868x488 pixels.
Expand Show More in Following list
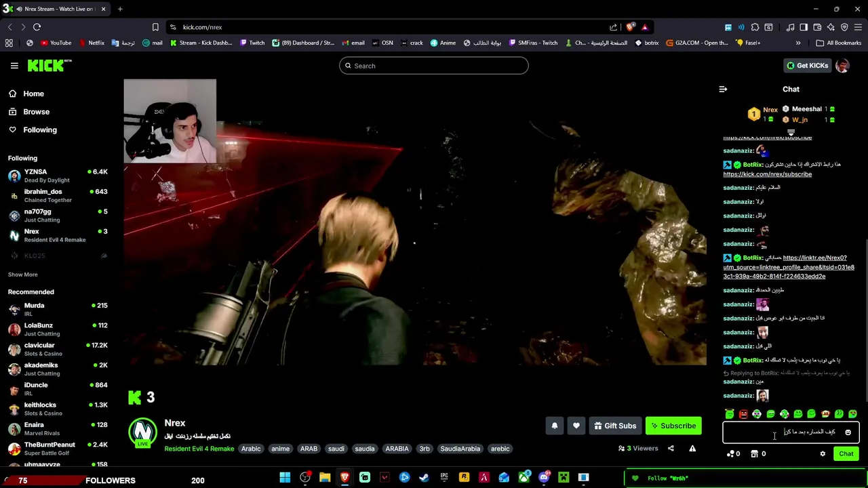point(22,274)
